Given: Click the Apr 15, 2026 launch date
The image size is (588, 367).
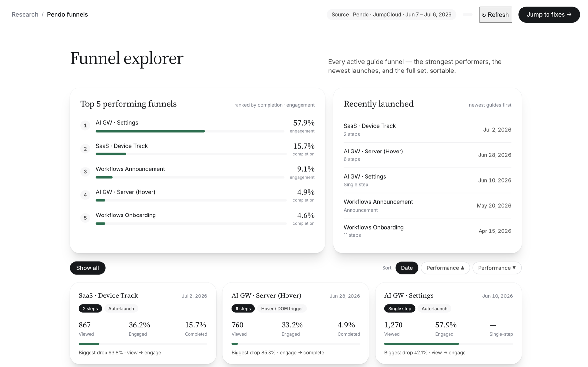Looking at the screenshot, I should point(495,231).
